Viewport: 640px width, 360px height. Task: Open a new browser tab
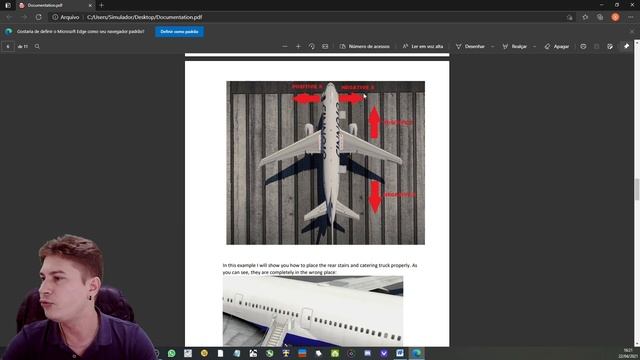pyautogui.click(x=101, y=5)
